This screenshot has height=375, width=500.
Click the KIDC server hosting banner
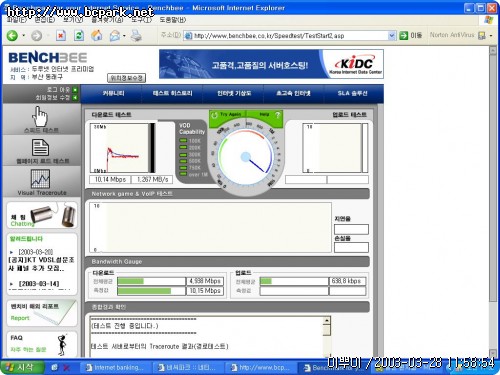[271, 64]
